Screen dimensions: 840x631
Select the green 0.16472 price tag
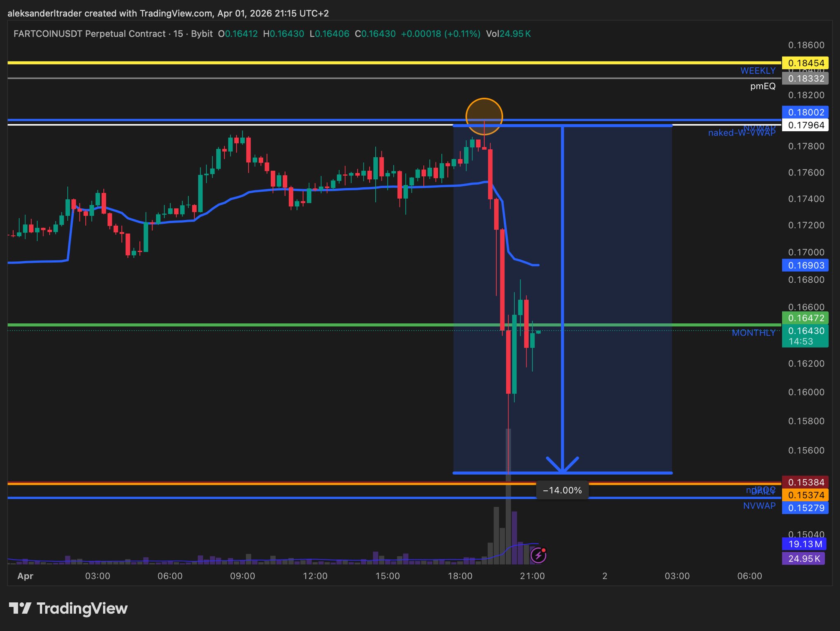click(x=805, y=318)
